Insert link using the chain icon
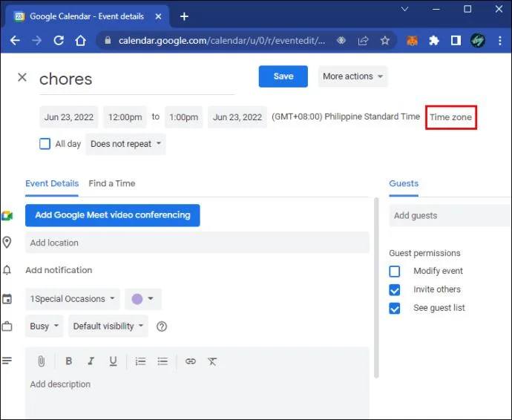The width and height of the screenshot is (512, 420). pos(191,361)
